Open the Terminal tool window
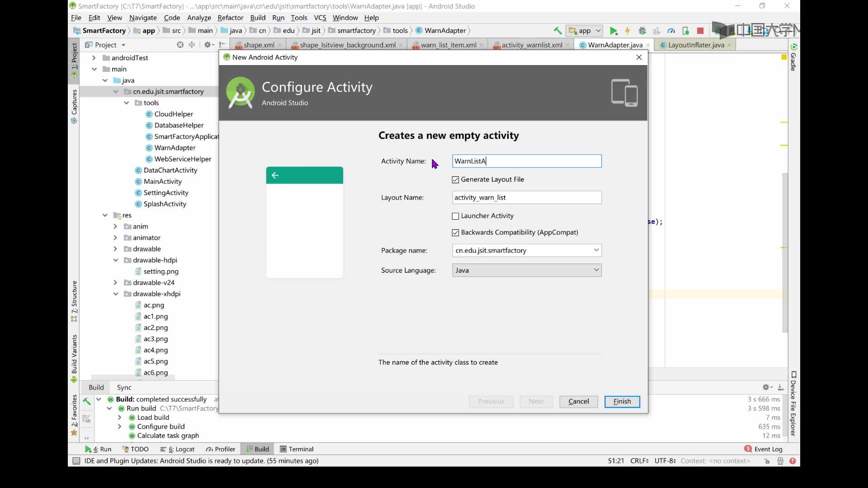The height and width of the screenshot is (488, 868). click(297, 449)
